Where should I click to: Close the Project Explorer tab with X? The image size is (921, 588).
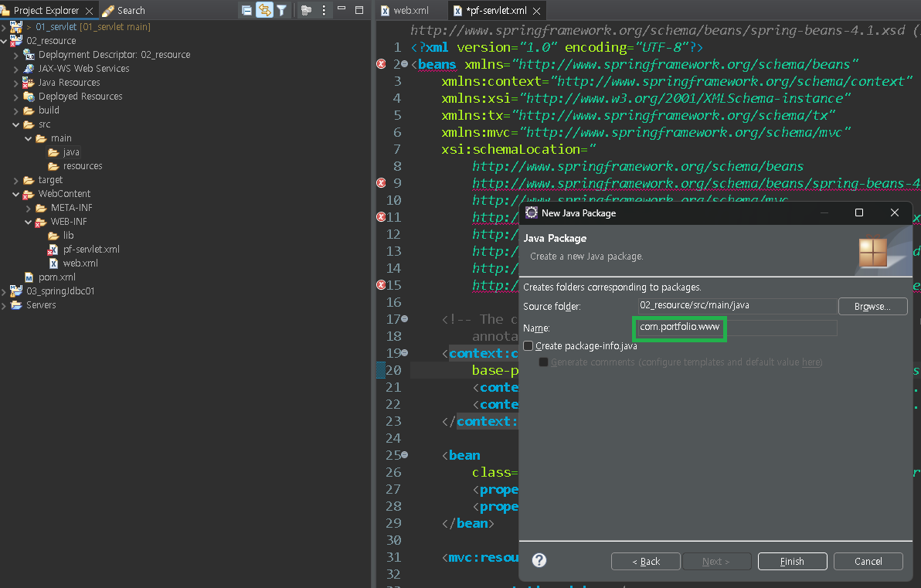coord(89,11)
